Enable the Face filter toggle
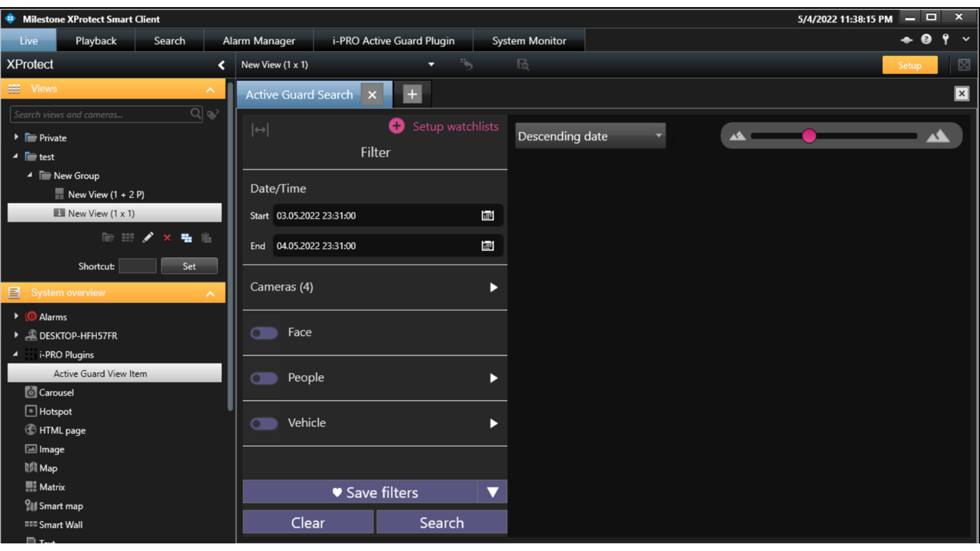The width and height of the screenshot is (980, 551). [264, 333]
